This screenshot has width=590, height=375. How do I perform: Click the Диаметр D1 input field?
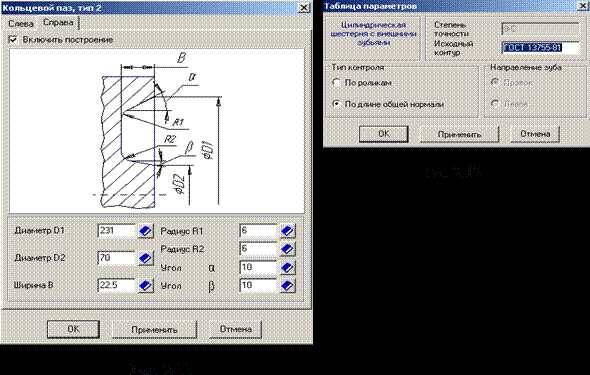[x=117, y=231]
